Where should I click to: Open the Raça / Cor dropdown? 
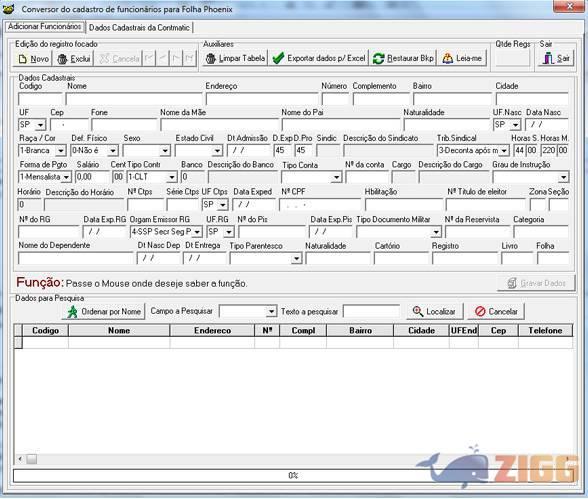click(42, 151)
